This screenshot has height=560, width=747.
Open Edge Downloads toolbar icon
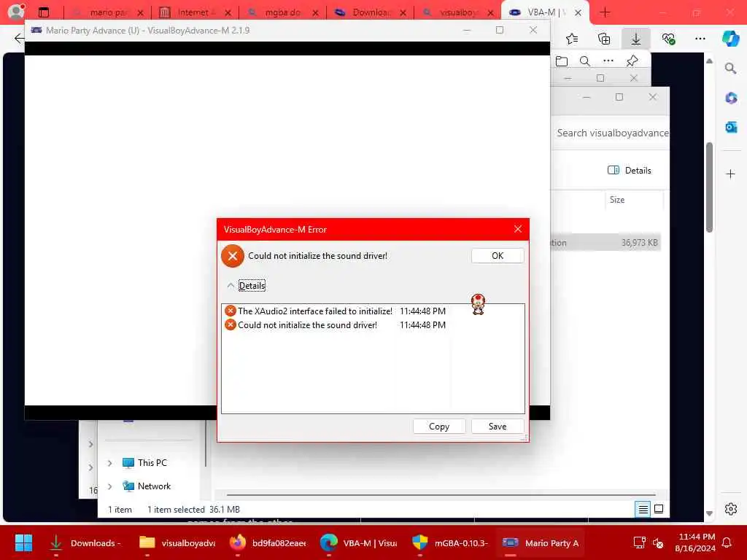[x=635, y=39]
